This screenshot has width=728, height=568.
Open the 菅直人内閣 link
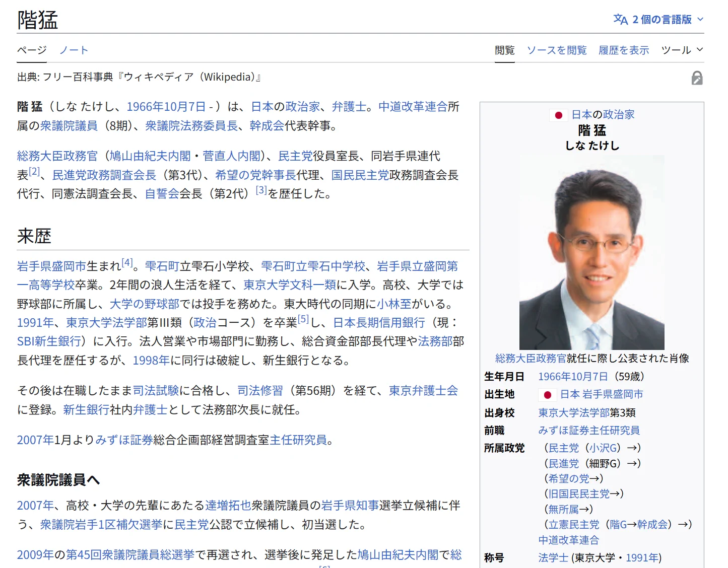click(231, 156)
